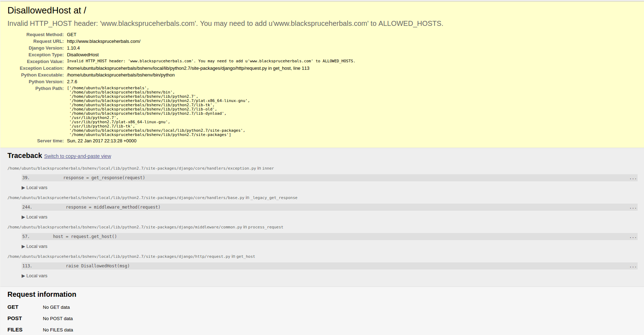Click traceback file path base.py in _legacy_get_response

pos(152,198)
